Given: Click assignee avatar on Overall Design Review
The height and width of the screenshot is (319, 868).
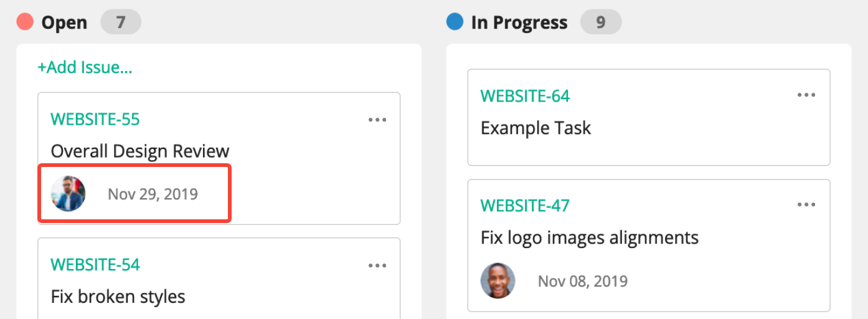Looking at the screenshot, I should (x=68, y=194).
